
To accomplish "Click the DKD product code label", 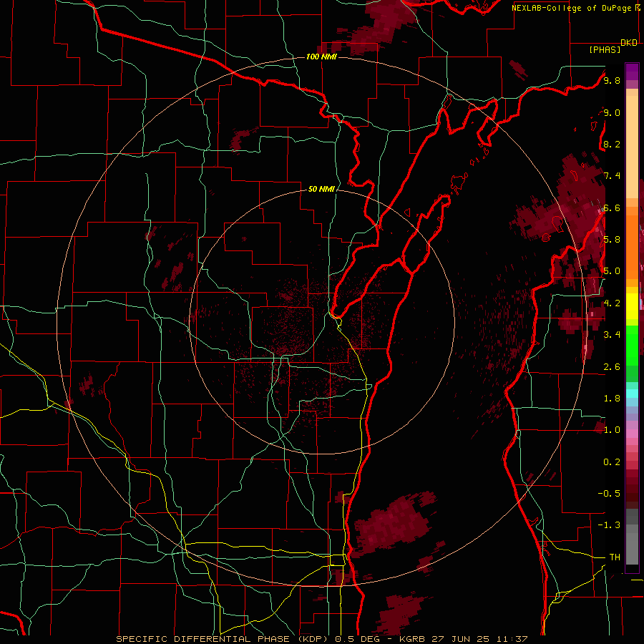I will point(629,43).
